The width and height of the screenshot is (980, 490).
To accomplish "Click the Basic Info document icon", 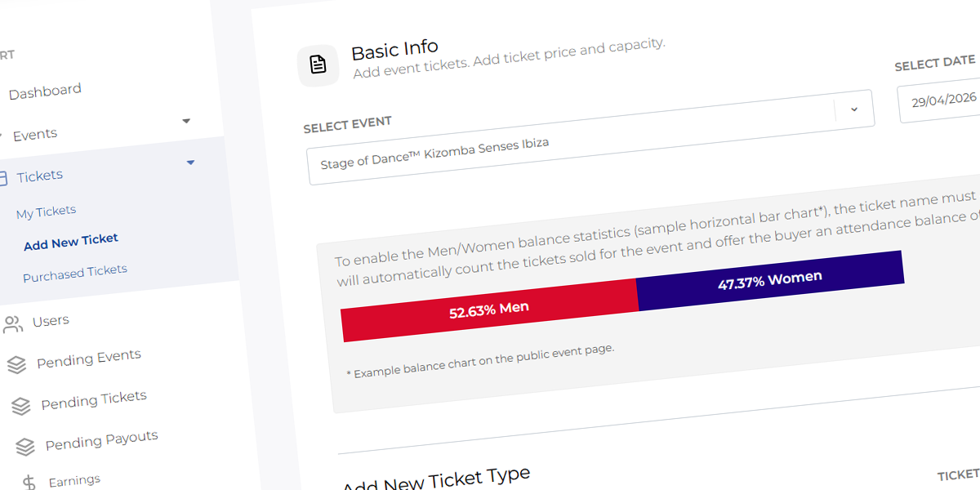I will (318, 65).
